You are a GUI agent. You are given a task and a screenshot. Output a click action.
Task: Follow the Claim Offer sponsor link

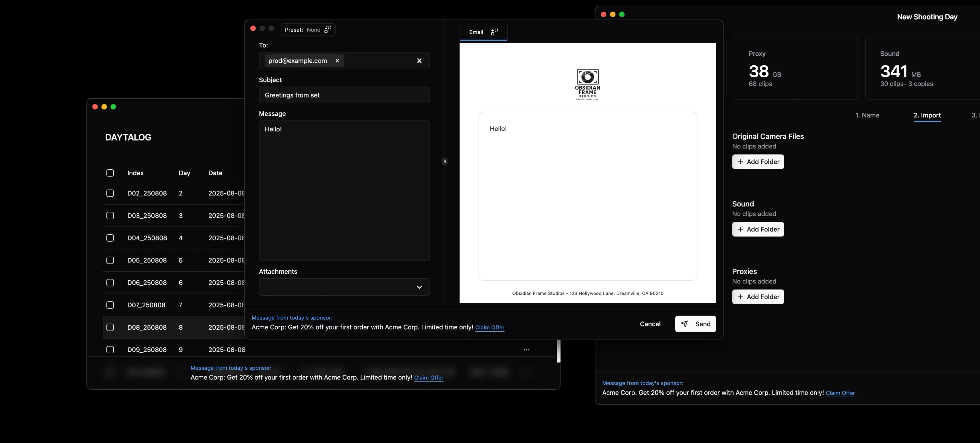pyautogui.click(x=490, y=328)
